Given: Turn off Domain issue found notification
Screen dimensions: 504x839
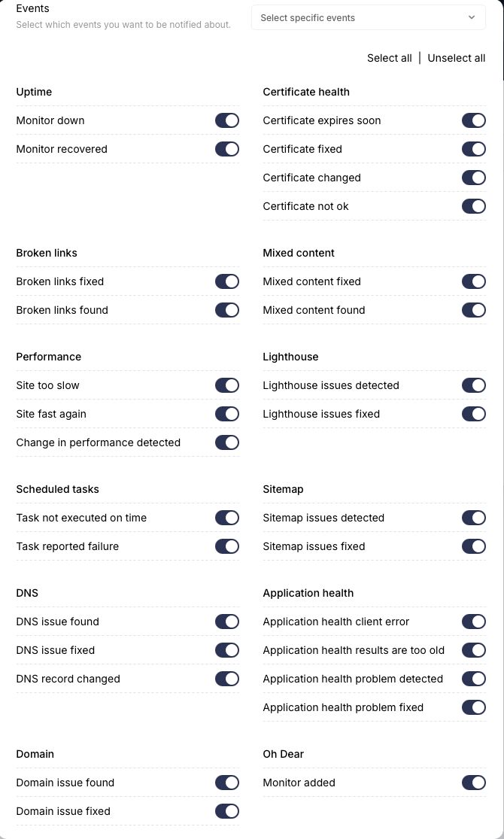Looking at the screenshot, I should pyautogui.click(x=227, y=783).
